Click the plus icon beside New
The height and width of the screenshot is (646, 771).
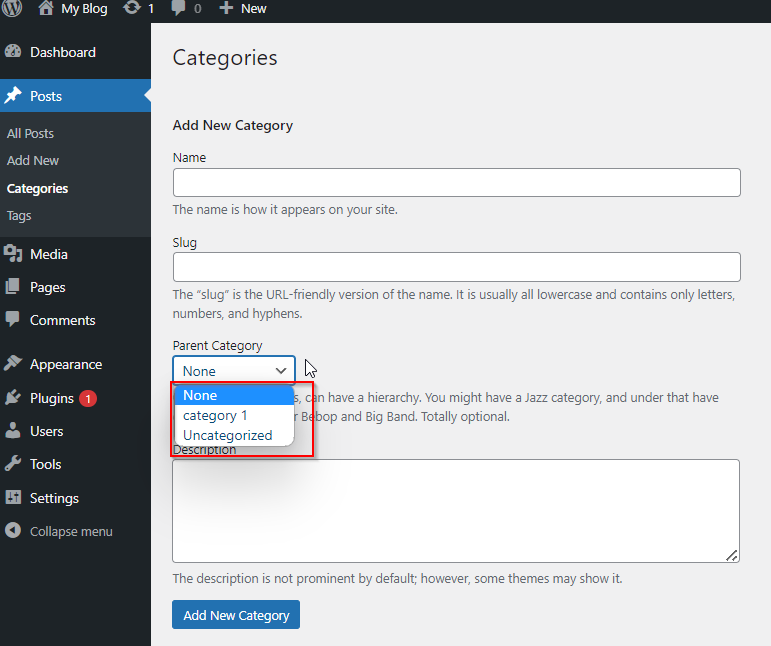tap(226, 8)
